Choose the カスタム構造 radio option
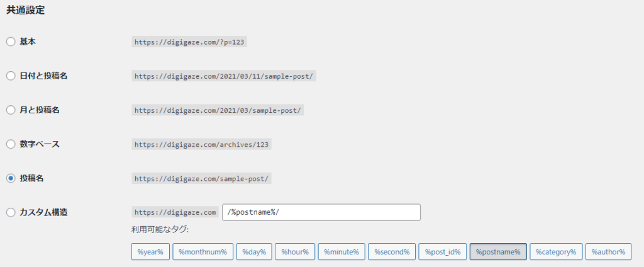 (x=11, y=212)
